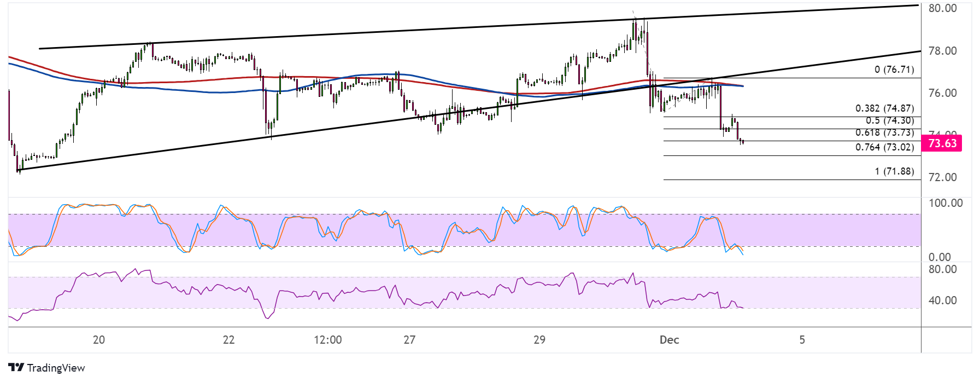Click the date label 20
The height and width of the screenshot is (382, 980).
coord(99,340)
